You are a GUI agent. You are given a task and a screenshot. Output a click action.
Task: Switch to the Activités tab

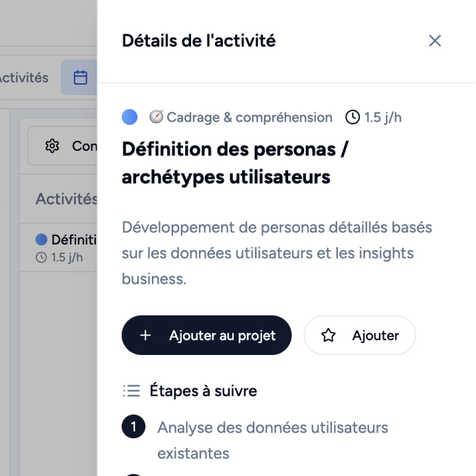24,77
